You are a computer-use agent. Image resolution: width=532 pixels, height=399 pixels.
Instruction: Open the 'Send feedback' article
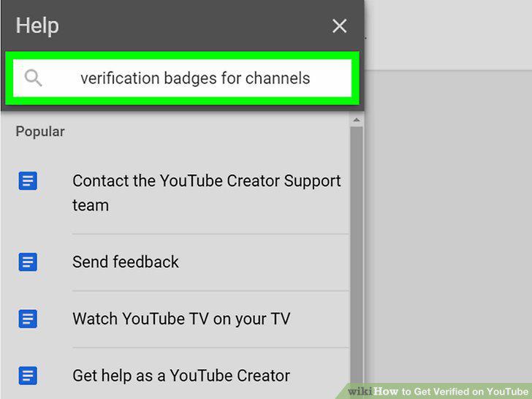(x=126, y=262)
